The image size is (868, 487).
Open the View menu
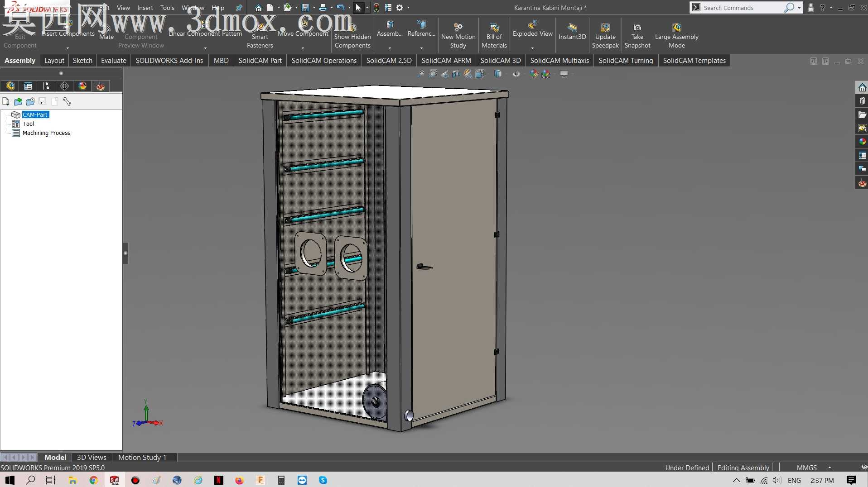click(123, 8)
